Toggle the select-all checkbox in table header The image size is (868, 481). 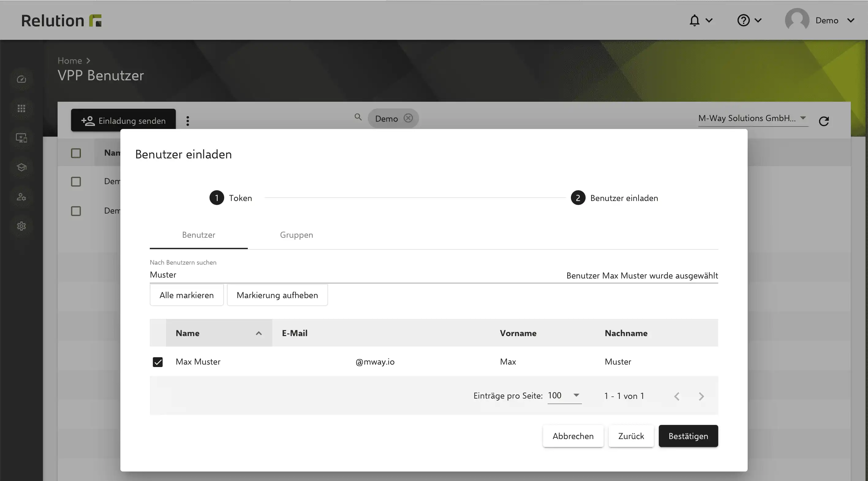coord(76,153)
